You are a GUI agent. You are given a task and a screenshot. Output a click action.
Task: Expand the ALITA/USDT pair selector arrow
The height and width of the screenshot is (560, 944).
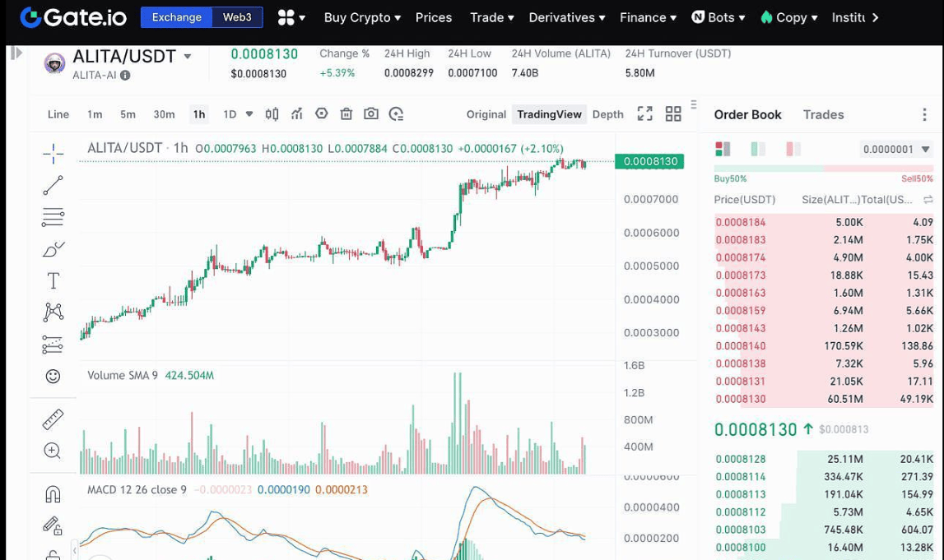[188, 57]
